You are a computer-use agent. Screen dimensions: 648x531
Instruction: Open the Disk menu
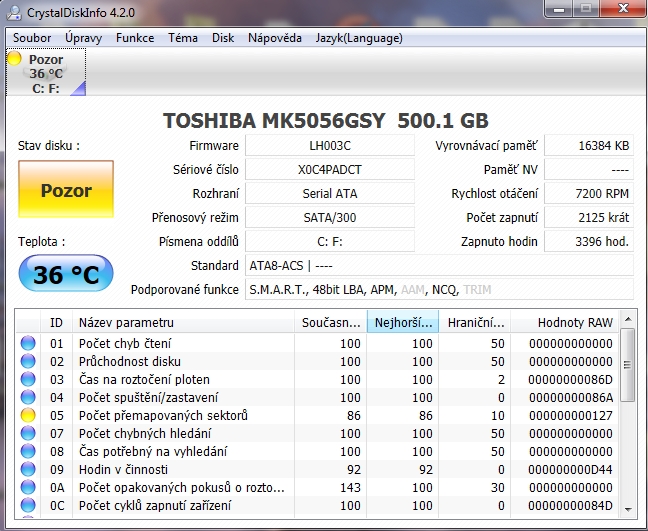(223, 38)
